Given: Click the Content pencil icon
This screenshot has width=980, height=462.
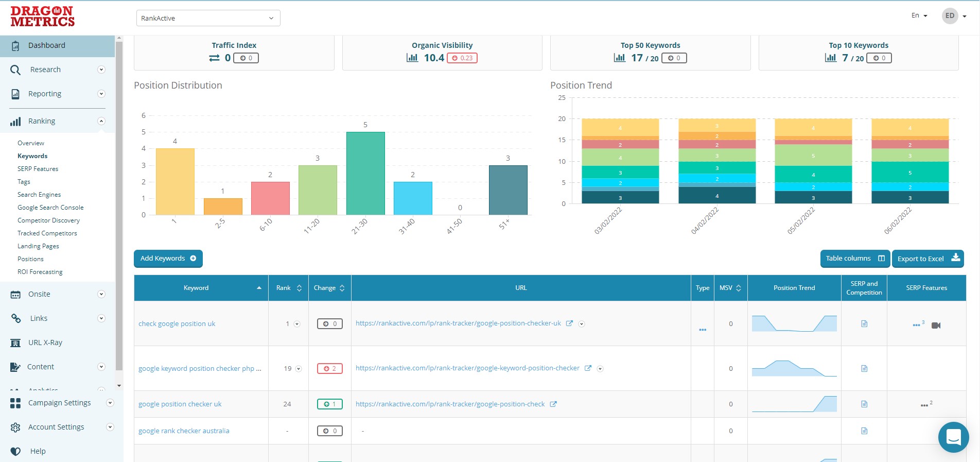Looking at the screenshot, I should [x=15, y=367].
